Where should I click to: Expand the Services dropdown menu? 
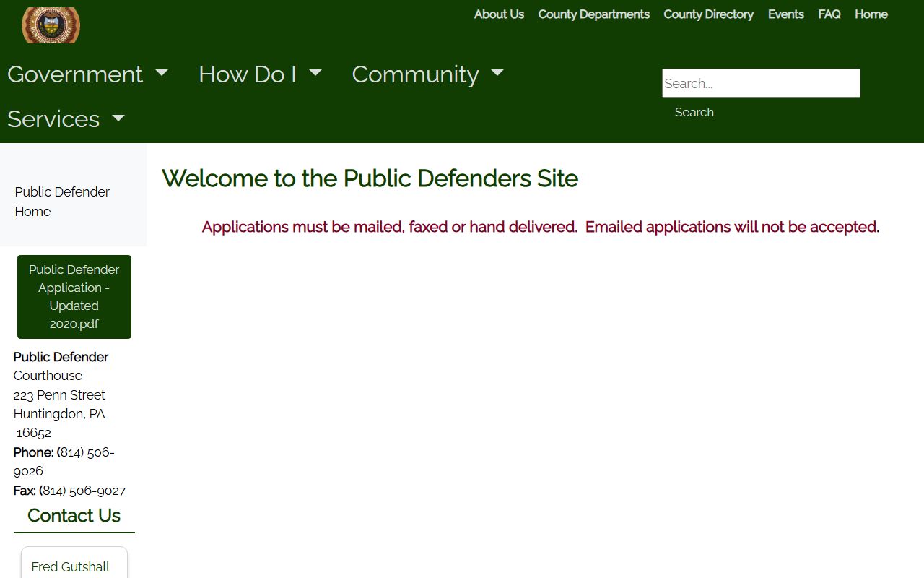[66, 119]
